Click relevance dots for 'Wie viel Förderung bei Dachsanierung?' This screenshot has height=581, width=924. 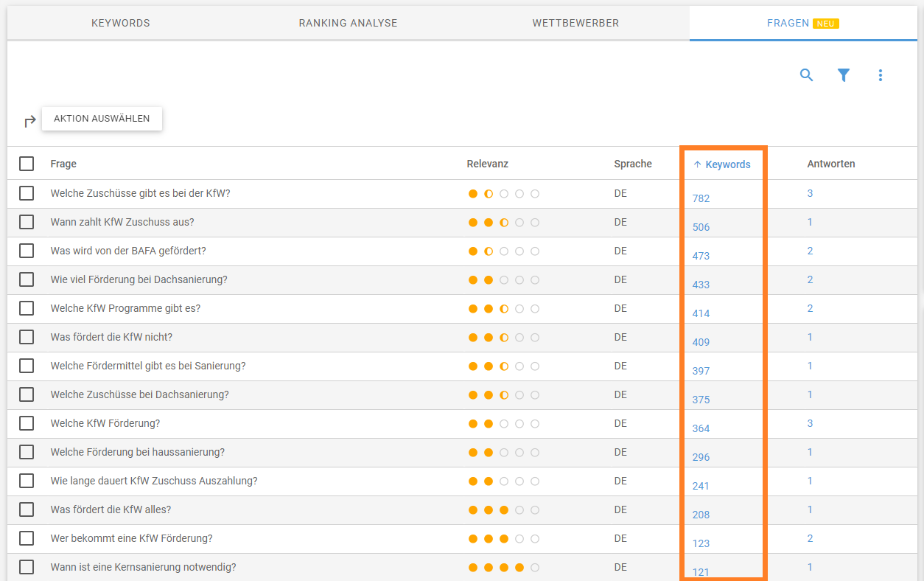click(x=504, y=279)
